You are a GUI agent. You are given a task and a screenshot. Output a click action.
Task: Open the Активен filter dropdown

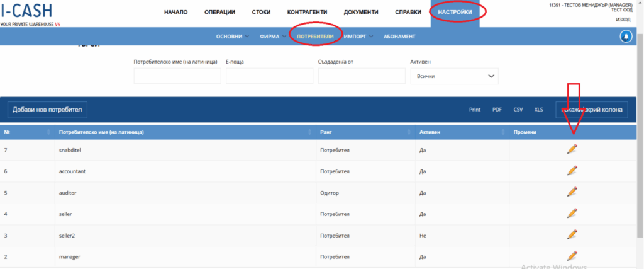(453, 76)
